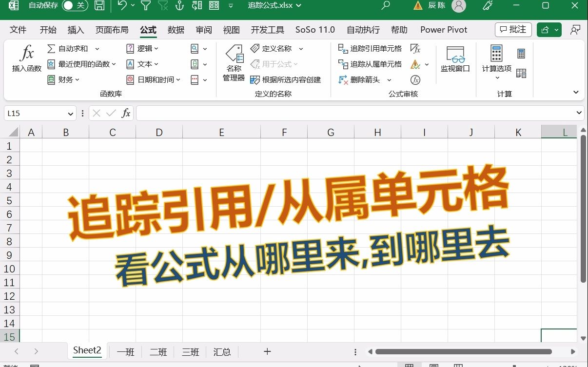Open the 文件 tab
This screenshot has height=367, width=588.
pyautogui.click(x=18, y=30)
